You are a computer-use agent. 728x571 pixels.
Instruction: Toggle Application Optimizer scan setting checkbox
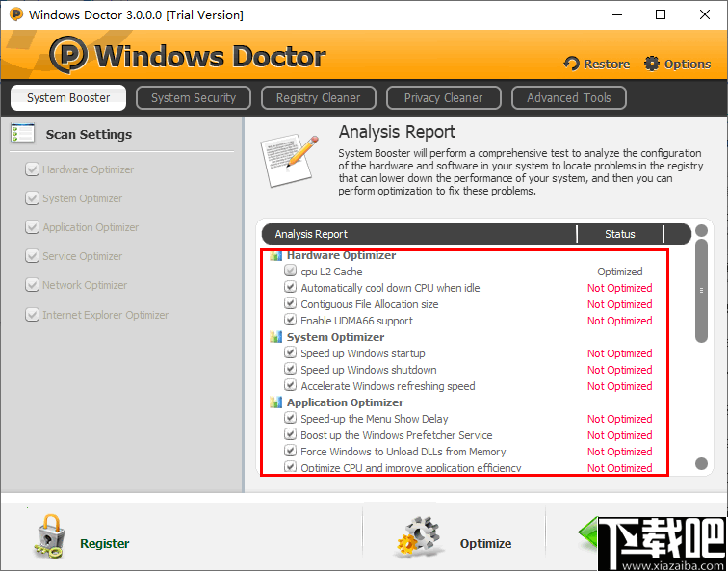(x=32, y=227)
